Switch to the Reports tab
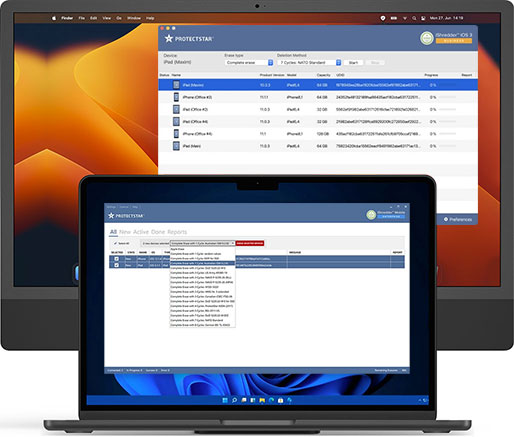 tap(177, 232)
